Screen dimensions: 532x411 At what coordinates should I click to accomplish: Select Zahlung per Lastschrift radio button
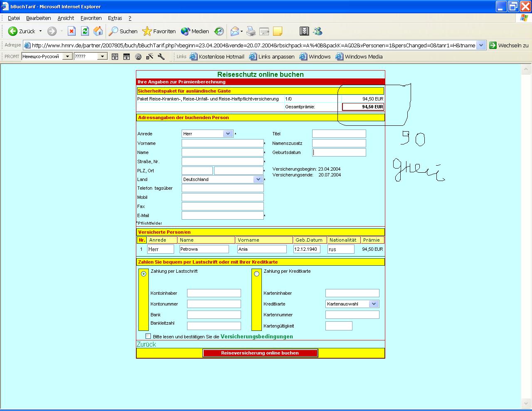143,274
